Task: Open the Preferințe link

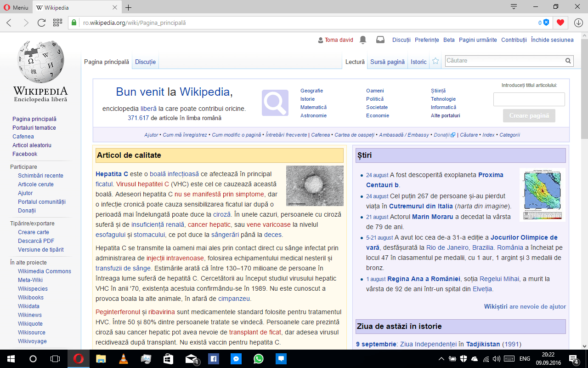Action: coord(427,40)
